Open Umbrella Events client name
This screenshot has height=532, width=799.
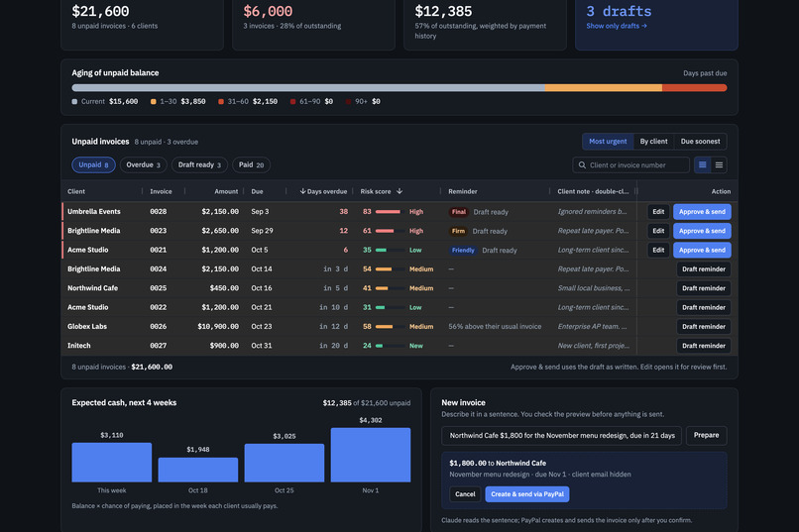click(x=94, y=212)
